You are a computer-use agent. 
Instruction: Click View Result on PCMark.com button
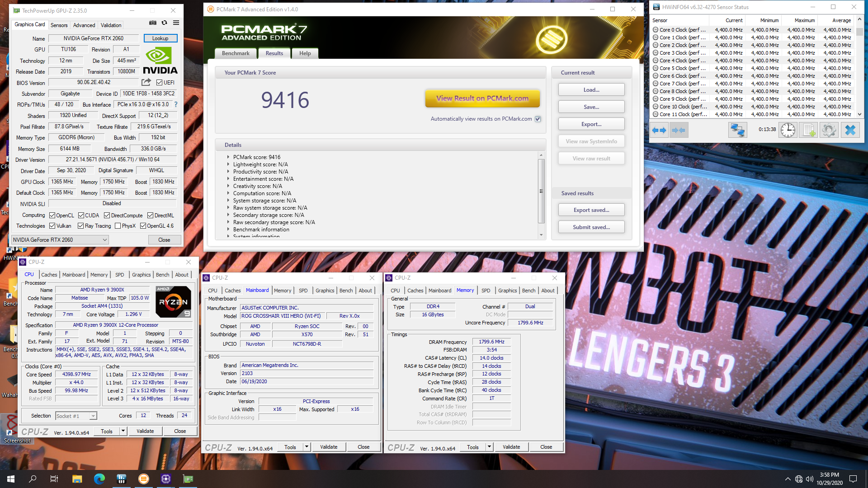click(482, 99)
